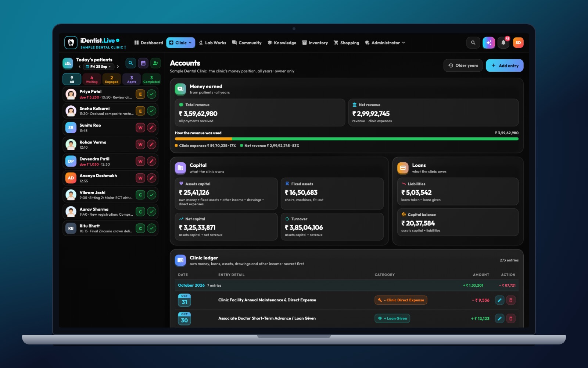This screenshot has width=588, height=368.
Task: Click the iDentist.Live logo icon
Action: coord(71,43)
